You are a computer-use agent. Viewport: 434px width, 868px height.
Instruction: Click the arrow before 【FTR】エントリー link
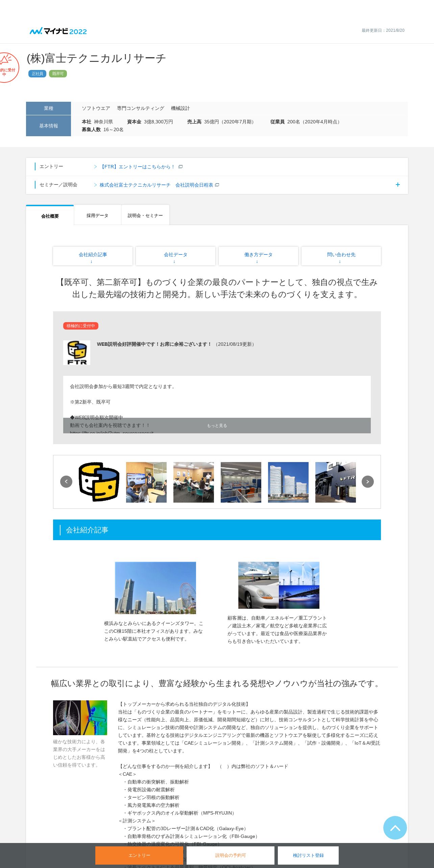95,167
